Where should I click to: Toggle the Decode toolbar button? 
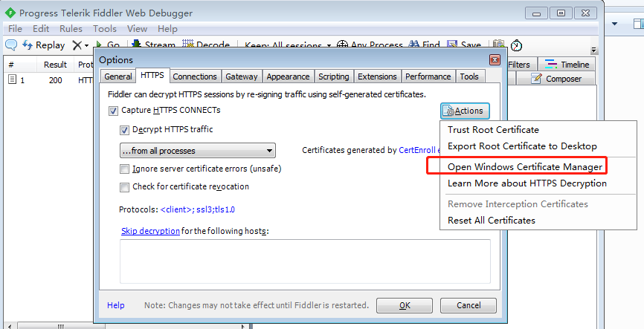click(206, 45)
